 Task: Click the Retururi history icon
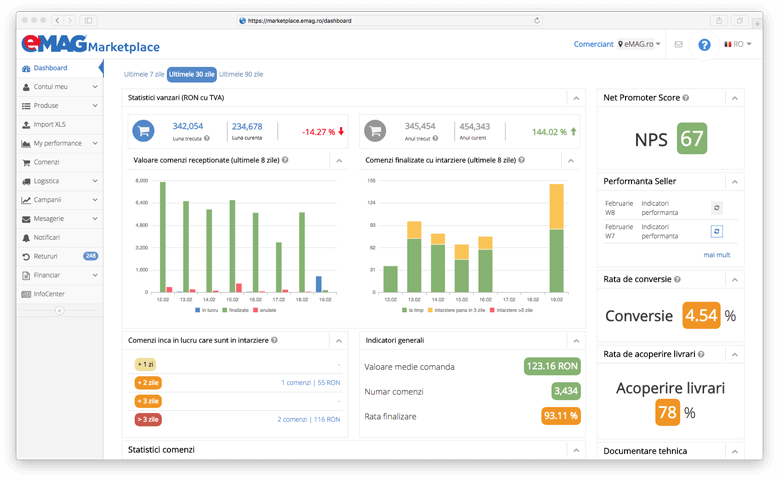tap(26, 257)
